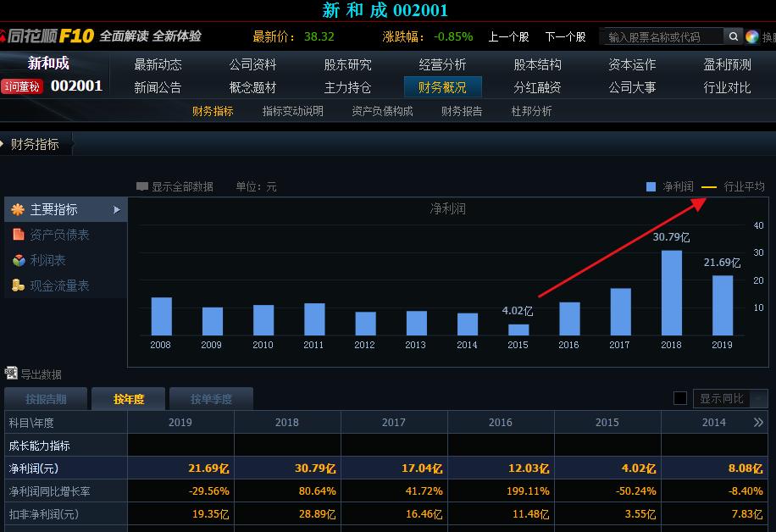Open the 显示同比 dropdown
The width and height of the screenshot is (776, 532).
coord(730,398)
